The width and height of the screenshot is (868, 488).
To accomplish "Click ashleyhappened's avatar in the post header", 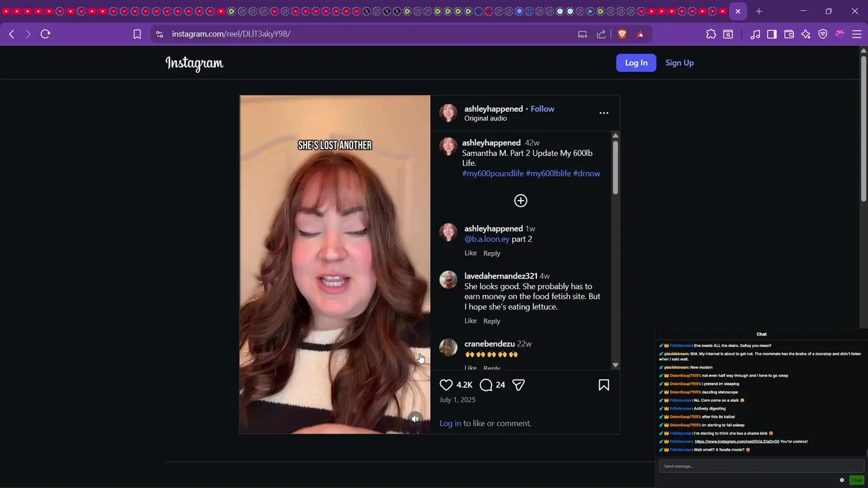I will coord(448,113).
